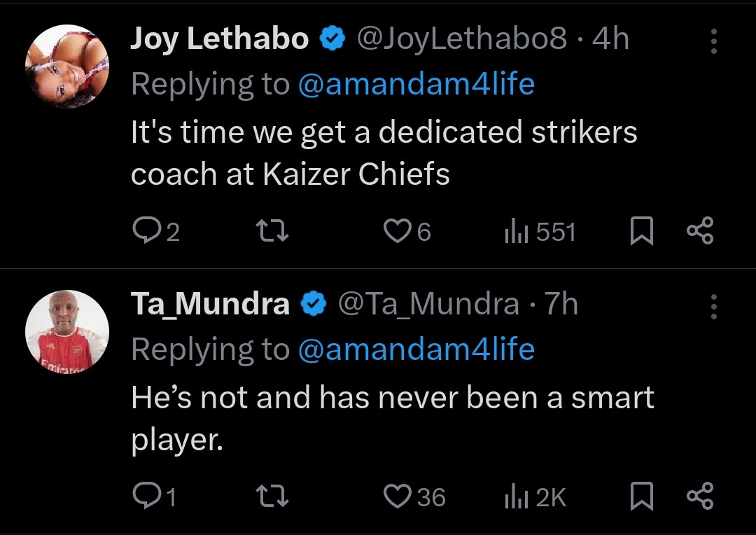Open Joy Lethabo display name
Image resolution: width=756 pixels, height=535 pixels.
click(x=220, y=40)
